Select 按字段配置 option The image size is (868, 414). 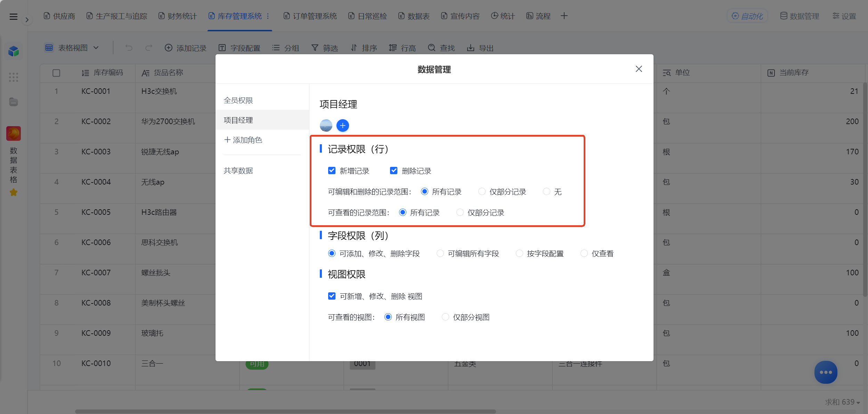pyautogui.click(x=519, y=253)
